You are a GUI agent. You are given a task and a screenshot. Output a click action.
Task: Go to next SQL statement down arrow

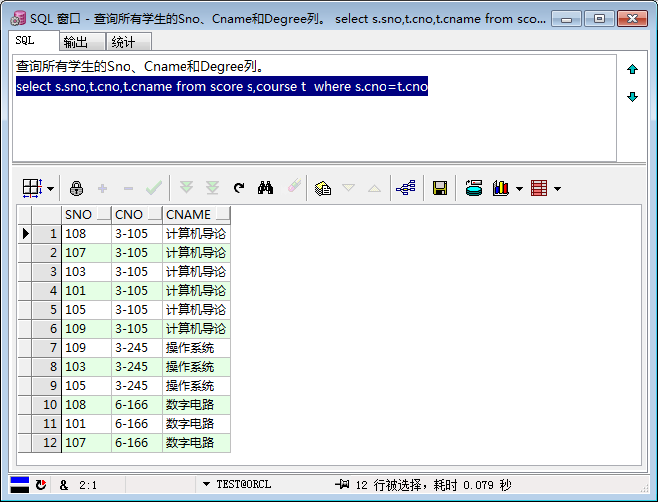(632, 97)
